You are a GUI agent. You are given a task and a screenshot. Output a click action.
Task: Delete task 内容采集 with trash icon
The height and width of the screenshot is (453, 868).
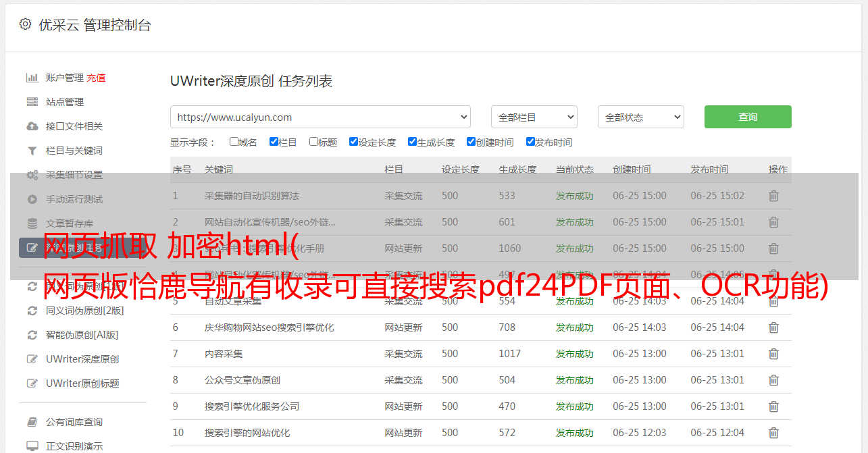tap(774, 354)
